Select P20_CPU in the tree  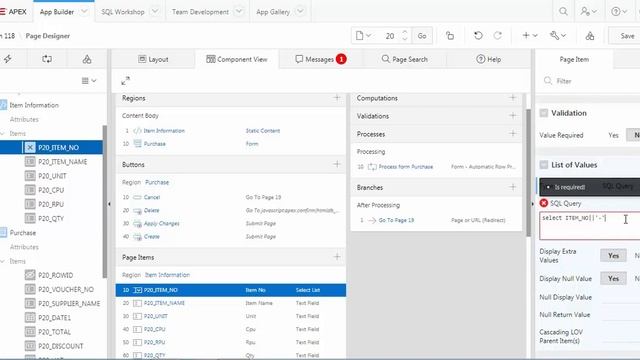click(x=51, y=190)
